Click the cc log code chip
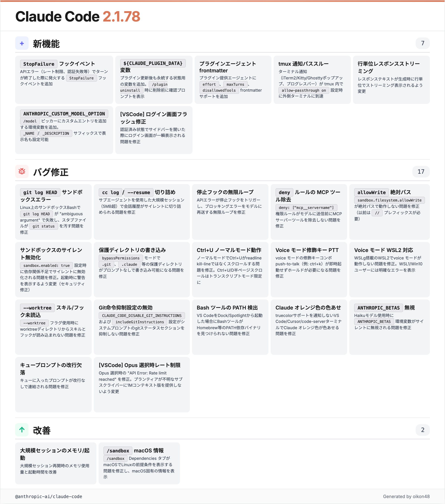Viewport: 445px width, 504px height. click(x=110, y=192)
